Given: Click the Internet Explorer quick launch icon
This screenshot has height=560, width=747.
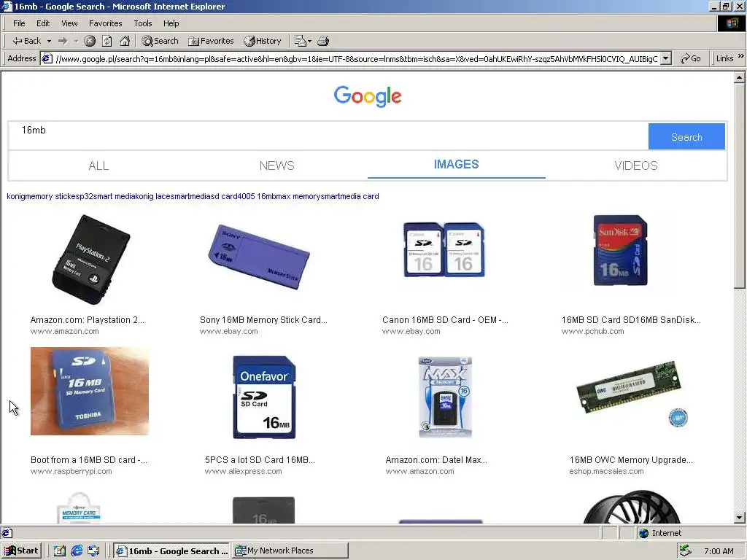Looking at the screenshot, I should 77,551.
